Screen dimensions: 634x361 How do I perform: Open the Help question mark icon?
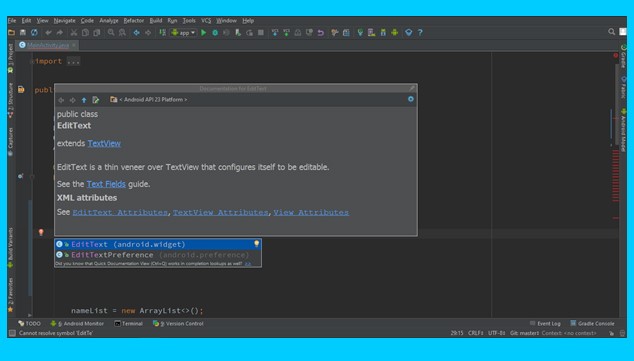[420, 32]
